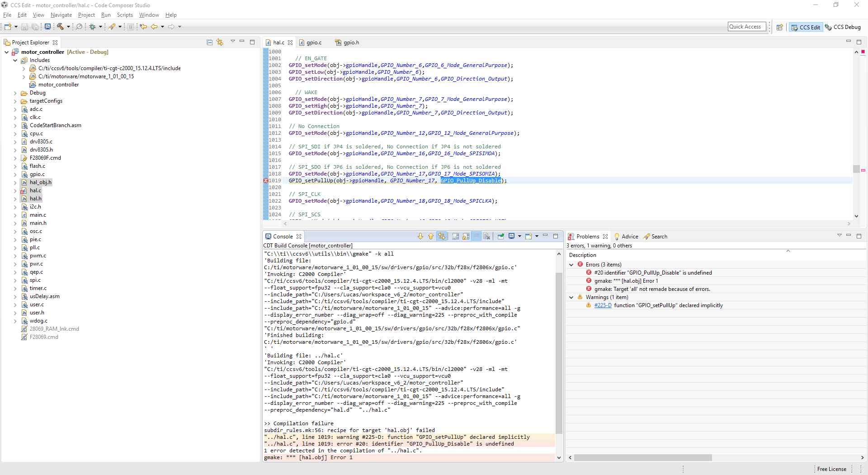Click the Pin Console icon

[x=501, y=236]
